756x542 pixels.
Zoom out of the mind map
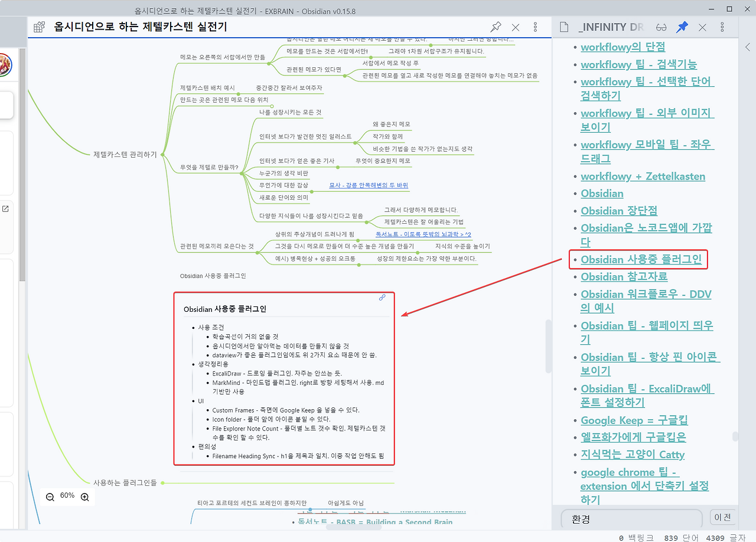coord(50,497)
